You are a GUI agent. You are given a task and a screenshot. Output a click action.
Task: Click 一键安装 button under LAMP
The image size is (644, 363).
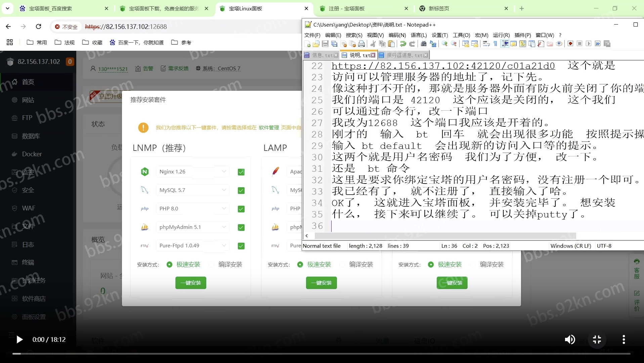point(321,283)
